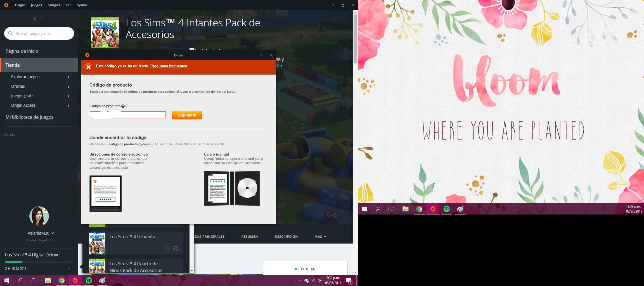Expand the Explorar juegos submenu arrow

tap(68, 77)
